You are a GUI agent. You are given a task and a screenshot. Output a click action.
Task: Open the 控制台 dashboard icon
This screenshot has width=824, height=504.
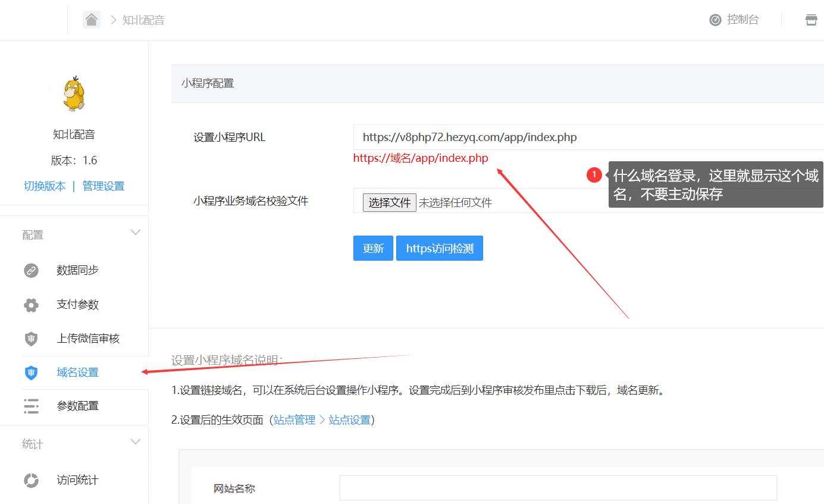click(x=715, y=20)
